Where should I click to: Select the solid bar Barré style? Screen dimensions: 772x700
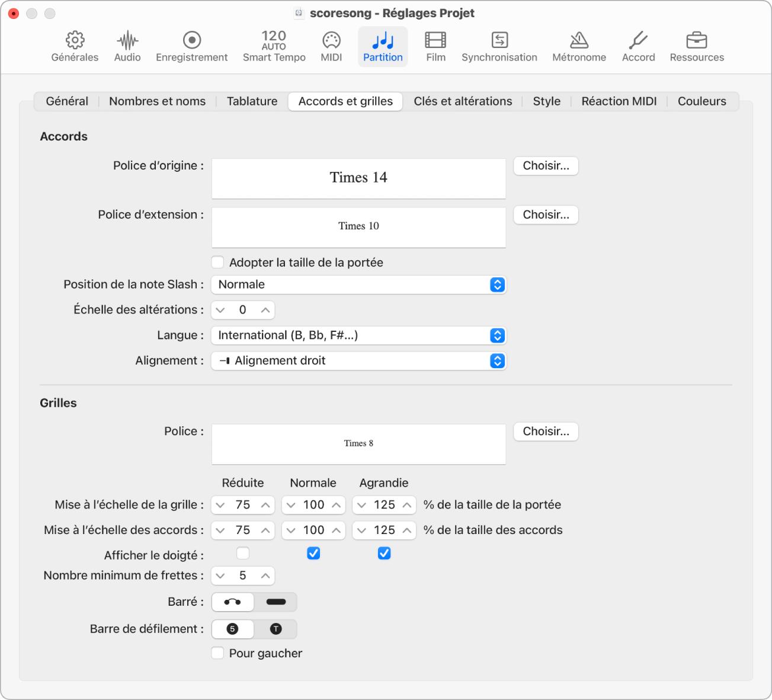pyautogui.click(x=276, y=602)
